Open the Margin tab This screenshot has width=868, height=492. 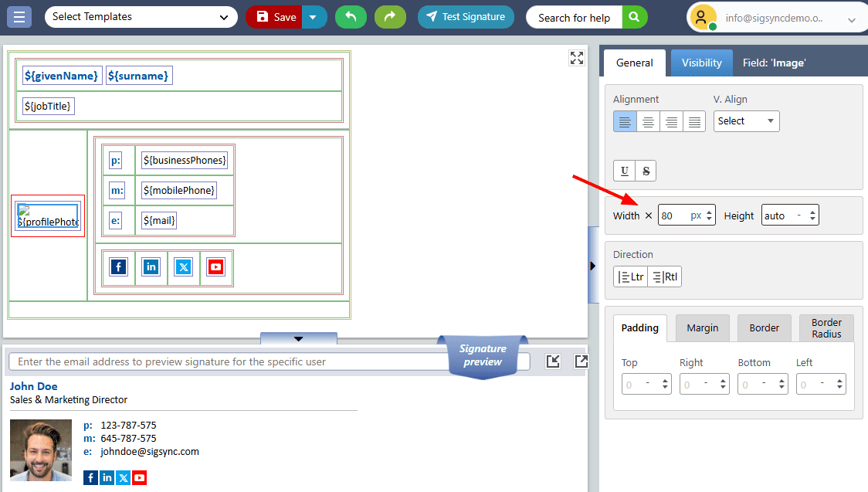coord(702,327)
